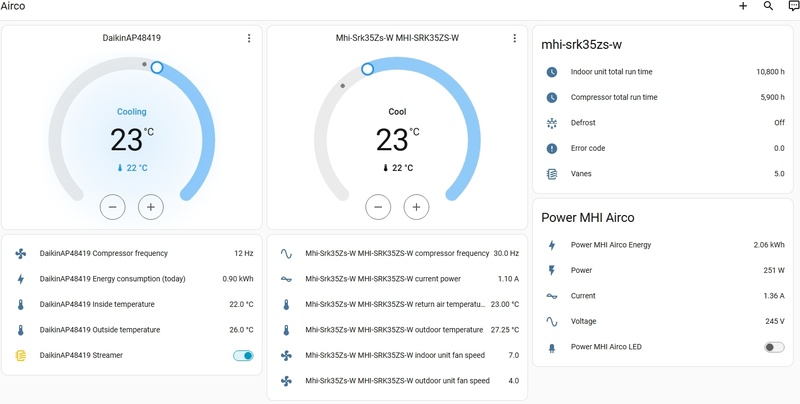Screen dimensions: 800x404
Task: Open the Error code entity row
Action: point(663,148)
